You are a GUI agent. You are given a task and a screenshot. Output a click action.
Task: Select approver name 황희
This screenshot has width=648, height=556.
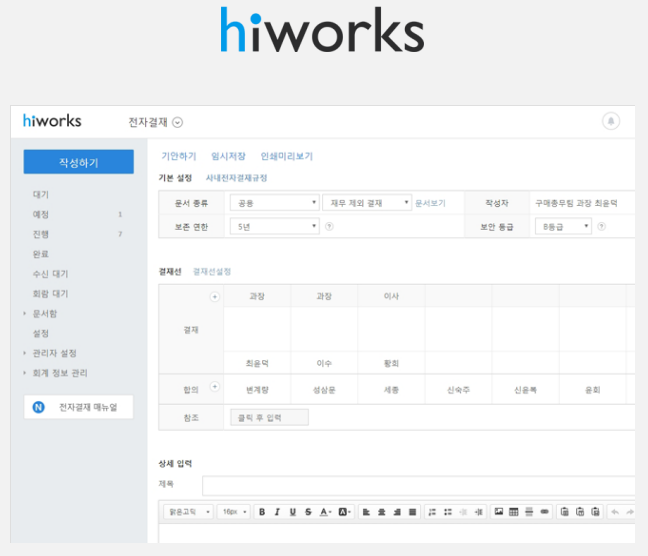[391, 363]
